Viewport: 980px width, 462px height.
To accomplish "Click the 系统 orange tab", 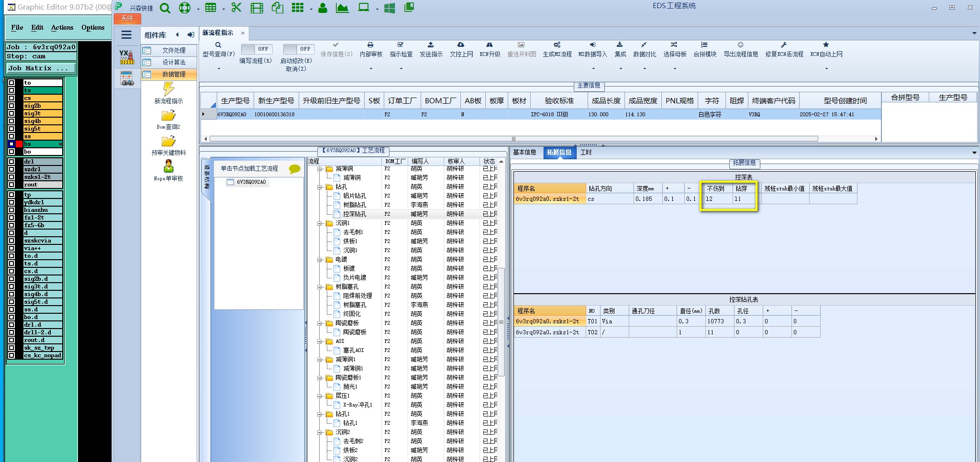I will click(127, 19).
